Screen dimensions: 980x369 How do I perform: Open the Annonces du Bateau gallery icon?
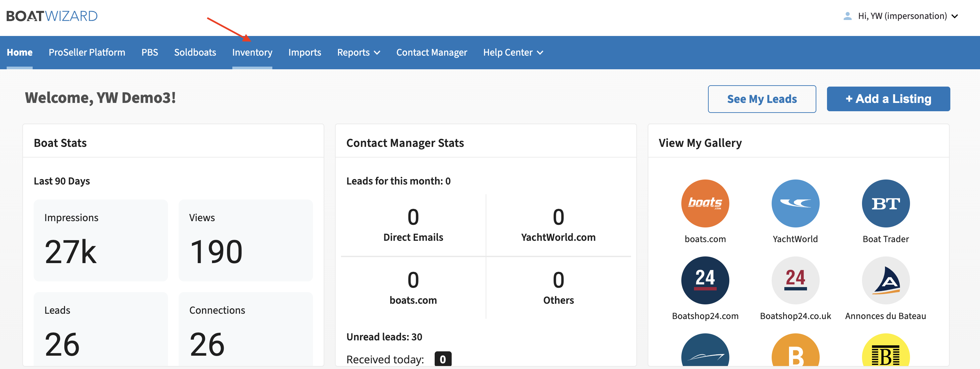(886, 280)
